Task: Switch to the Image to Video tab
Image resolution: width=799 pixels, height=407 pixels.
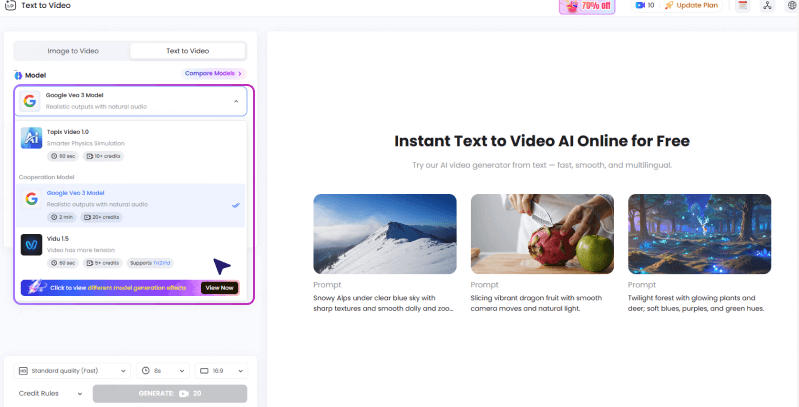Action: (75, 51)
